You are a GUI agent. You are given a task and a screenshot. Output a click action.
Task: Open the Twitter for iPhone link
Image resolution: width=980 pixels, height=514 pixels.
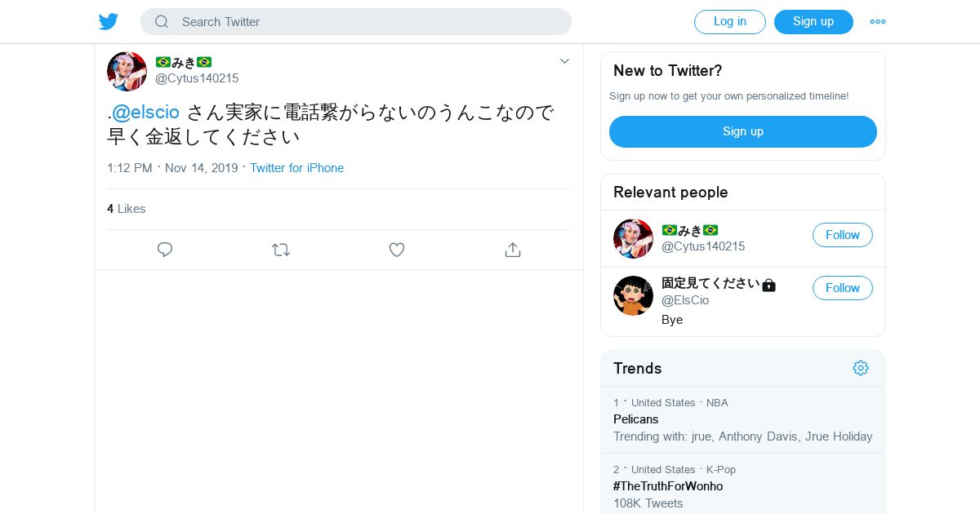click(x=296, y=168)
